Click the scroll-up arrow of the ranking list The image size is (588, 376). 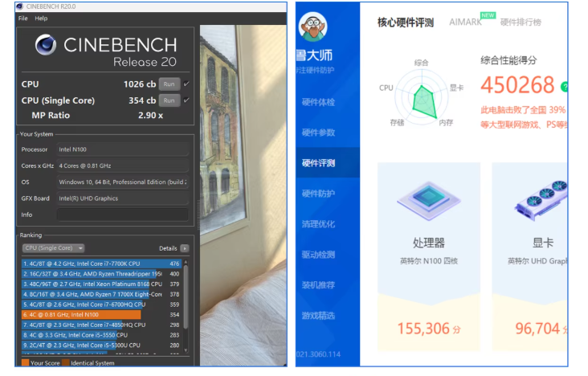tap(186, 262)
